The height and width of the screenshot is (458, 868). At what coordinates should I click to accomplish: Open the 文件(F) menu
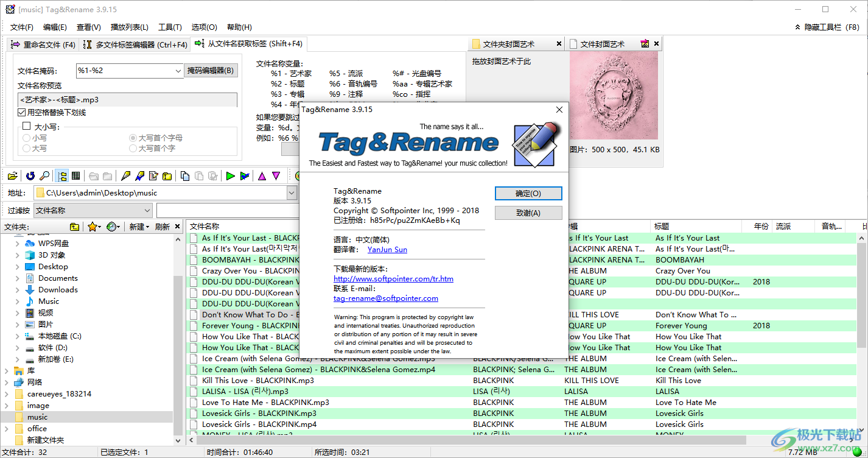(21, 27)
